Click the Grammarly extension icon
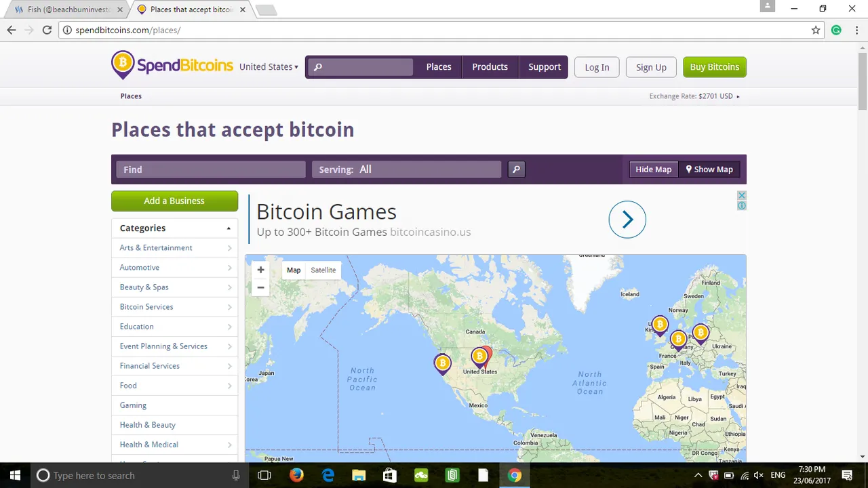This screenshot has width=868, height=488. (x=836, y=30)
